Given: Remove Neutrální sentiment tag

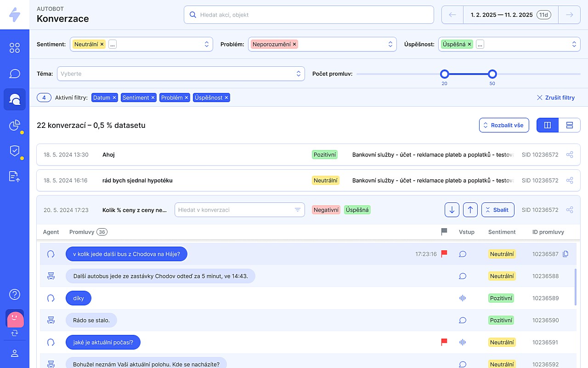Looking at the screenshot, I should coord(102,44).
